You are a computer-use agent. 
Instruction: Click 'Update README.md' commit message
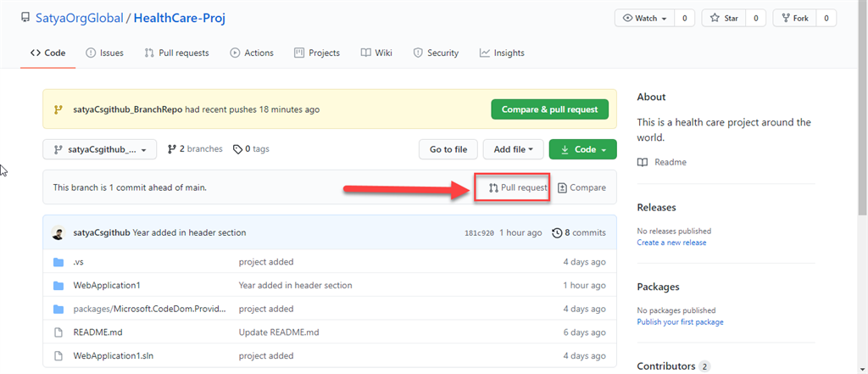[279, 332]
